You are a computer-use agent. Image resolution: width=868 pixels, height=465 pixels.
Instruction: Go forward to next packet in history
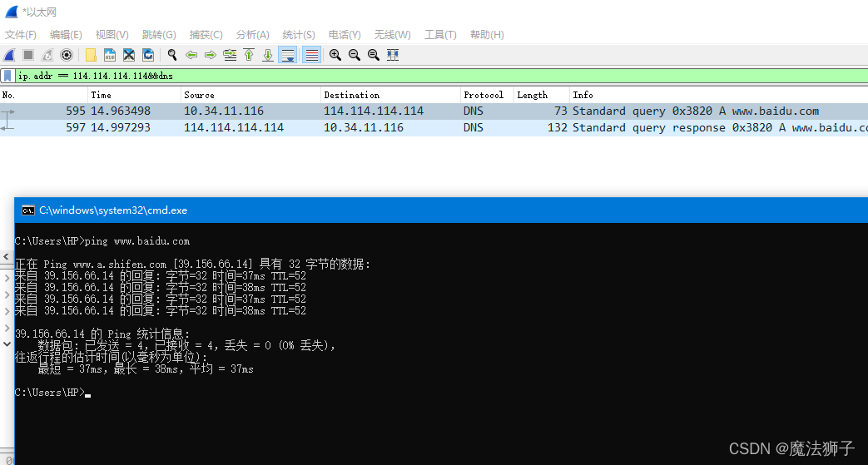point(211,55)
